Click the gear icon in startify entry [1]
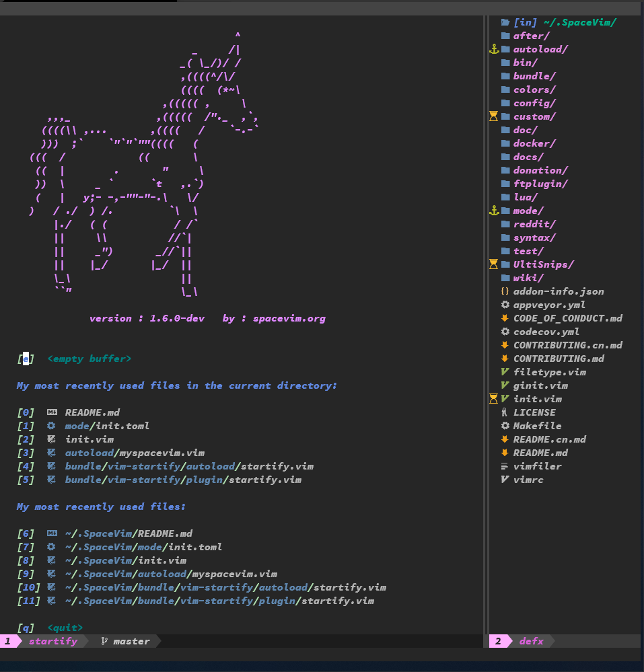This screenshot has width=644, height=672. [51, 426]
